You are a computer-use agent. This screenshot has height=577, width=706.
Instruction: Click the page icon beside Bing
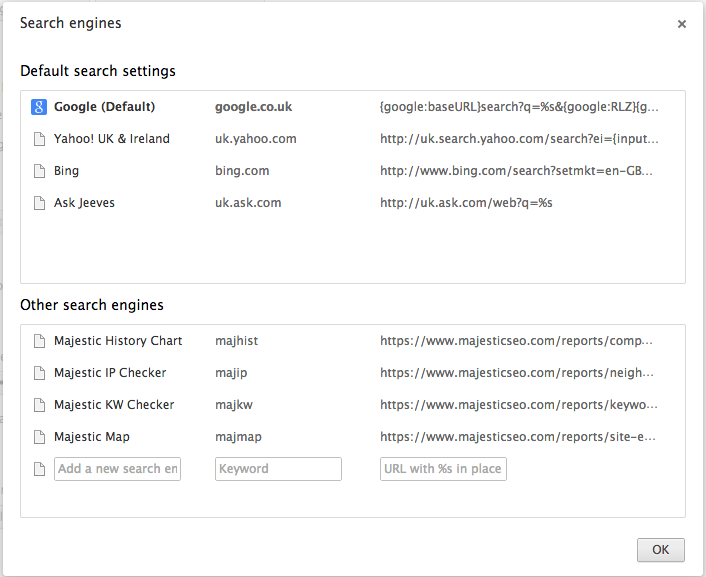[x=40, y=171]
